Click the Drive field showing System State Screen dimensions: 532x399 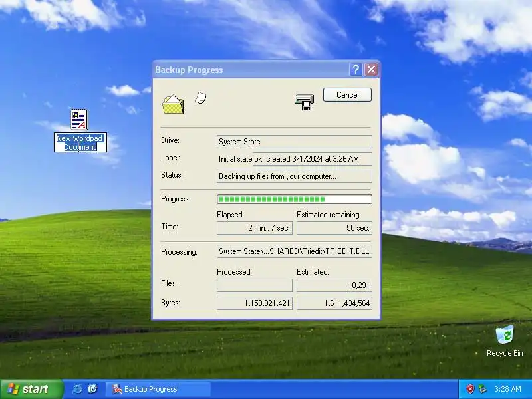(294, 142)
